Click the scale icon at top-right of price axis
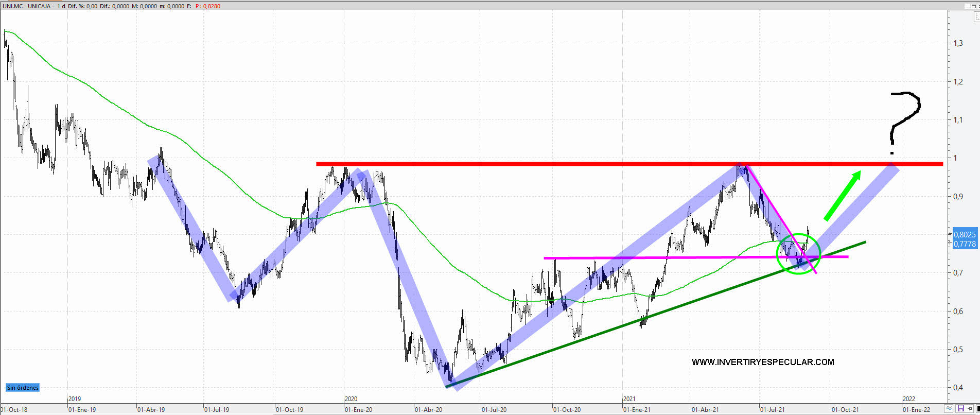Image resolution: width=980 pixels, height=415 pixels. [x=976, y=16]
